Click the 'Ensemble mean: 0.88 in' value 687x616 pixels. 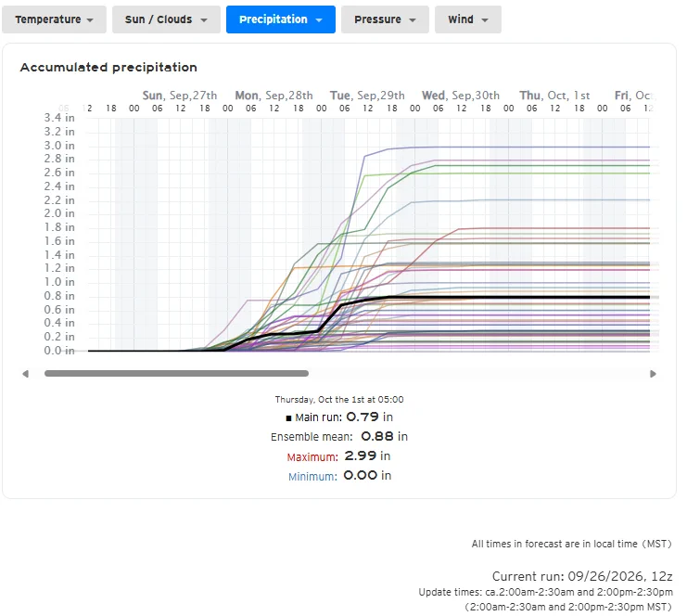tap(339, 437)
